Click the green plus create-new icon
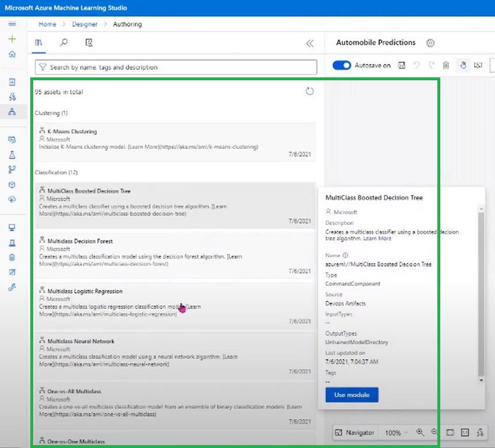Viewport: 495px width, 448px height. 12,39
